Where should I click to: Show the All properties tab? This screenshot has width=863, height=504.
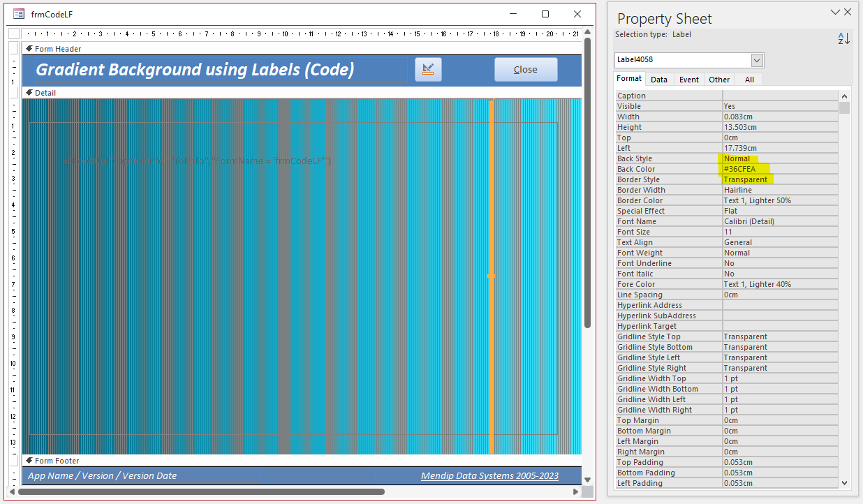click(749, 80)
